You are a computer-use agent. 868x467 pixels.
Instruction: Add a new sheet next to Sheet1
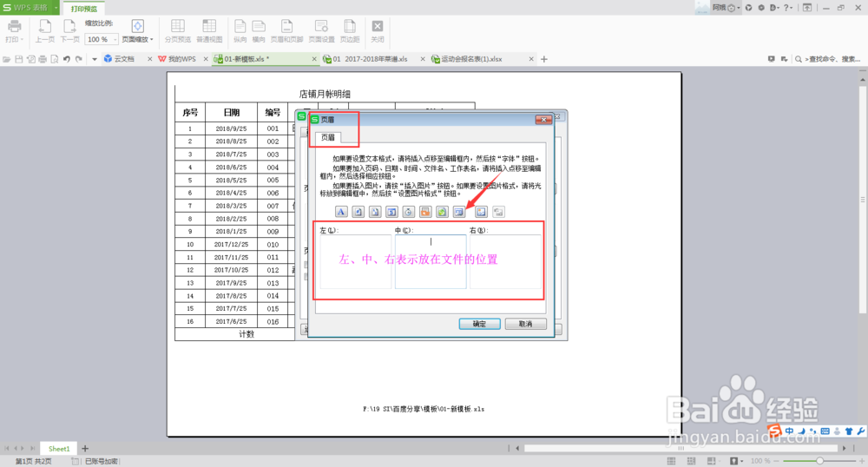coord(85,449)
